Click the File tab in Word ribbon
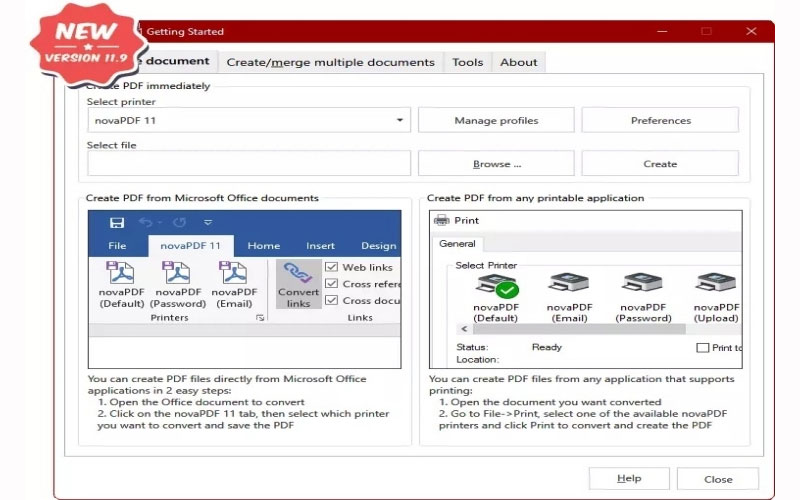 (117, 245)
